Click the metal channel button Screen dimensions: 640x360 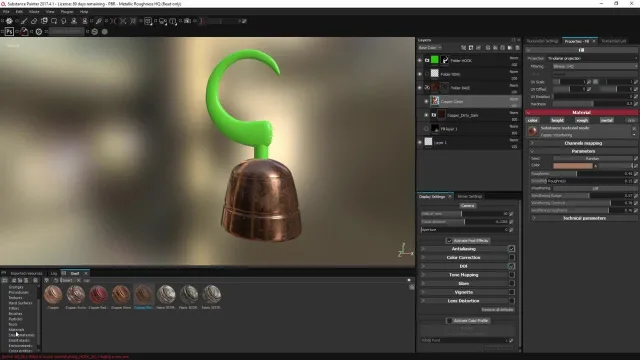point(607,120)
